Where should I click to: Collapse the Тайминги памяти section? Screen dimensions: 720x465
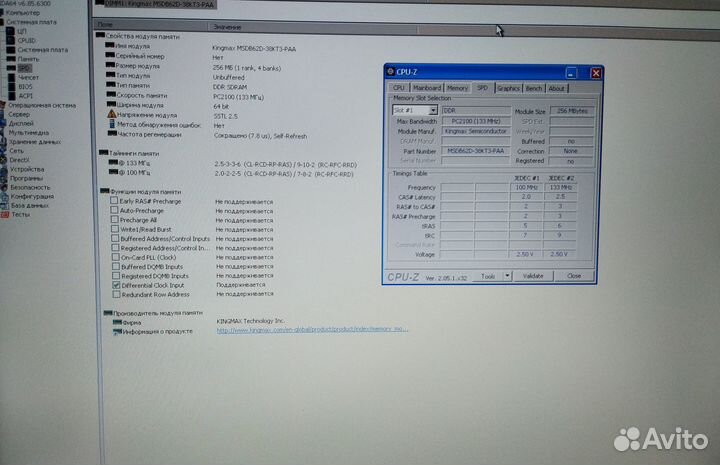[x=103, y=153]
